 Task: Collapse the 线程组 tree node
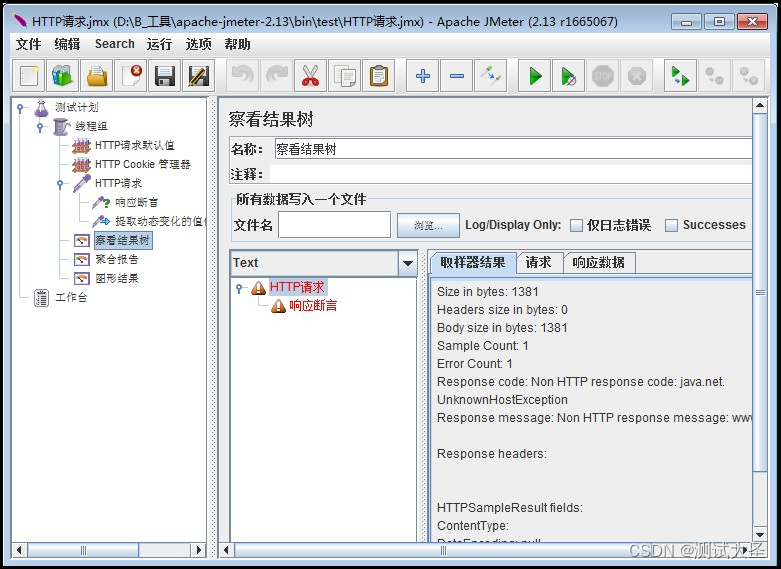tap(40, 127)
